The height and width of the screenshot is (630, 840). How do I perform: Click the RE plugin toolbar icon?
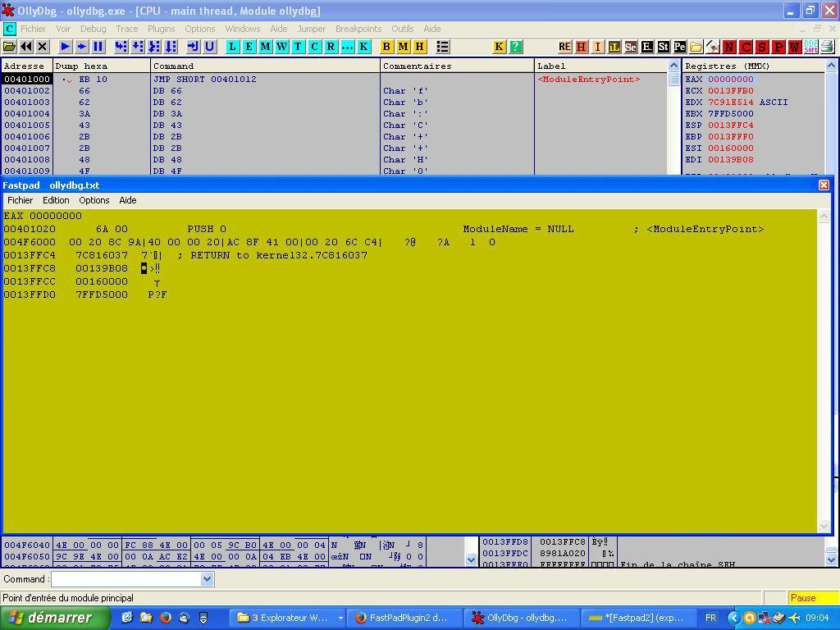[564, 47]
